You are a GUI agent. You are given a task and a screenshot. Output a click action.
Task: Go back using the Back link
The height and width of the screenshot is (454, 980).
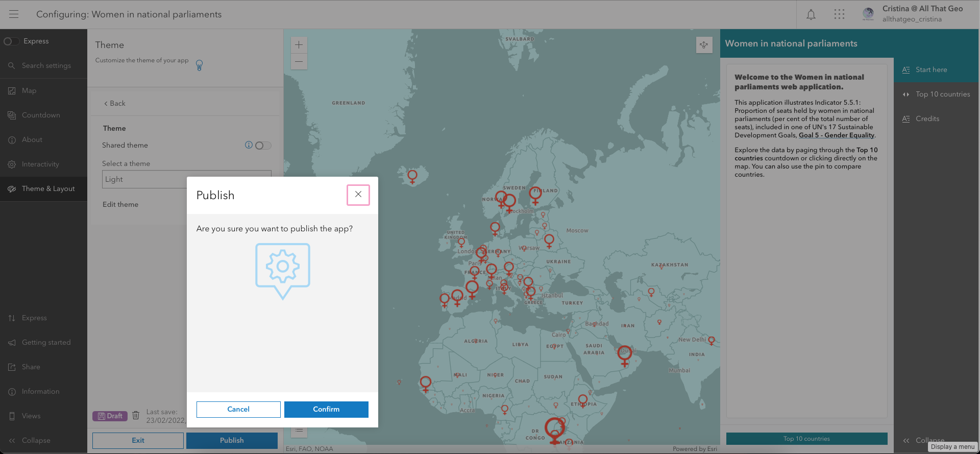pyautogui.click(x=115, y=103)
